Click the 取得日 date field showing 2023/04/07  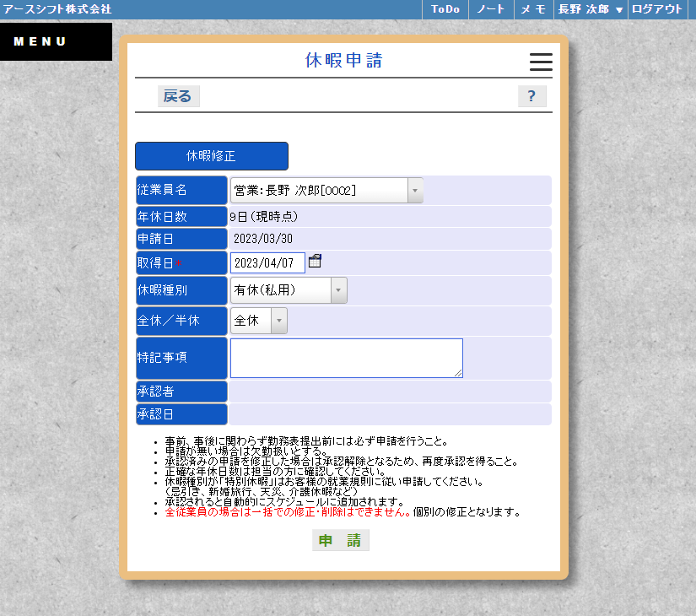(x=266, y=262)
